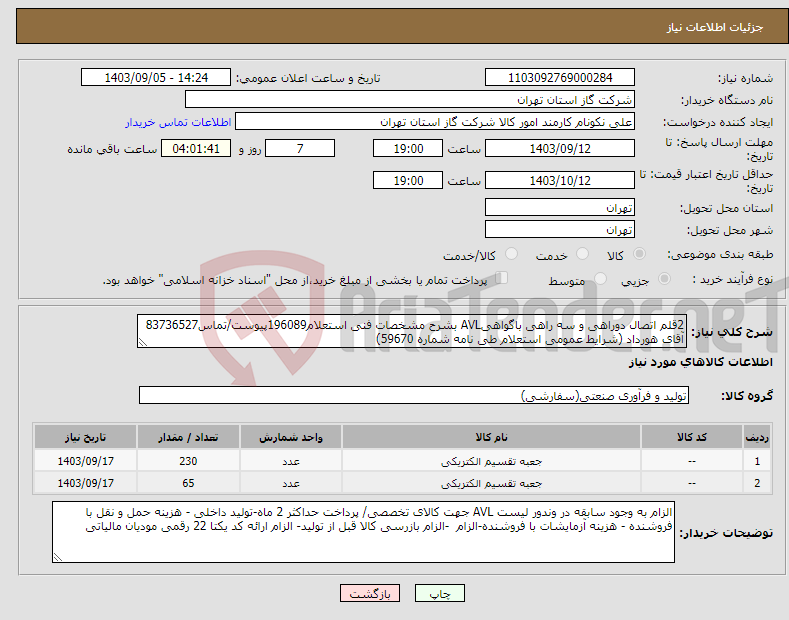
Task: Click the نام کالا column header
Action: click(x=491, y=437)
